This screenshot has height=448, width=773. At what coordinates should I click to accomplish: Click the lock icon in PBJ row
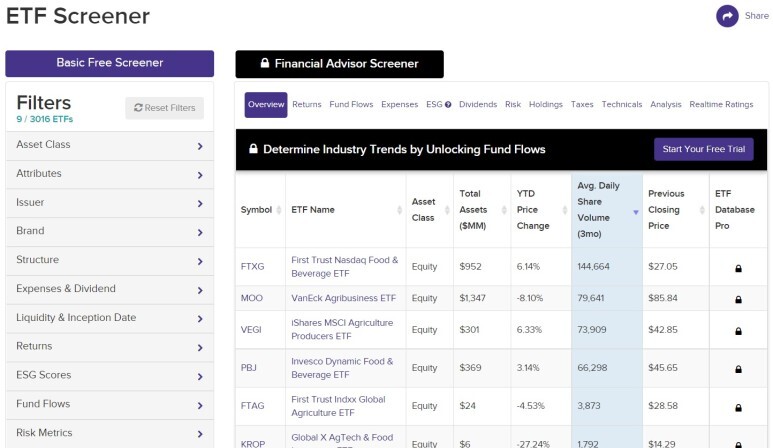(x=738, y=369)
